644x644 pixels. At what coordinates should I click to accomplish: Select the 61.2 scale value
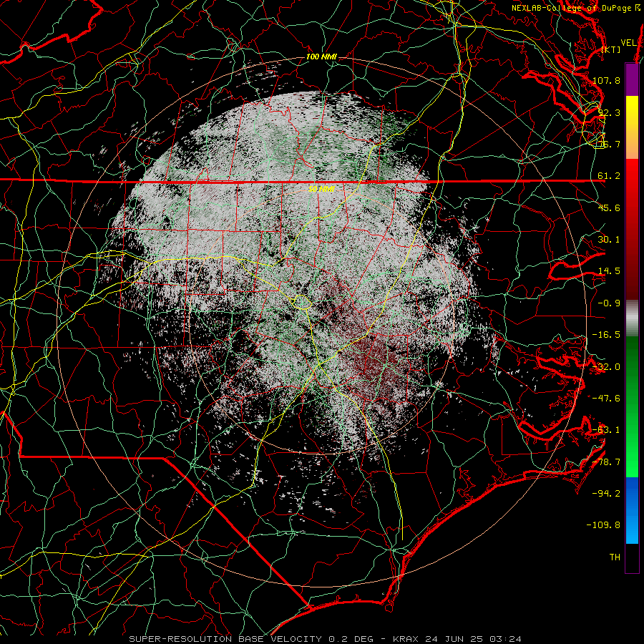(610, 176)
